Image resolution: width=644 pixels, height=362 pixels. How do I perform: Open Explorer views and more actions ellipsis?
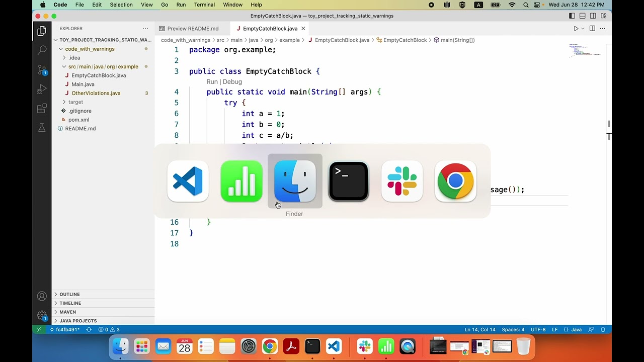(x=145, y=29)
